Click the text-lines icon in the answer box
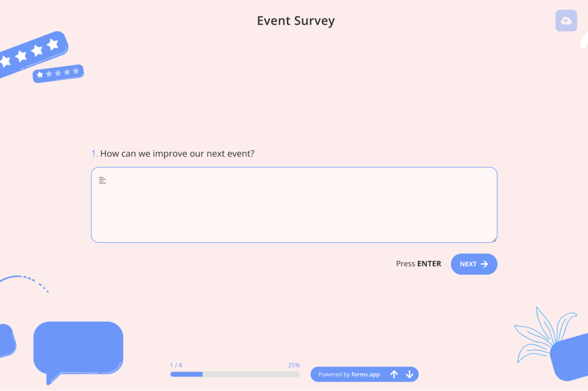 tap(102, 180)
